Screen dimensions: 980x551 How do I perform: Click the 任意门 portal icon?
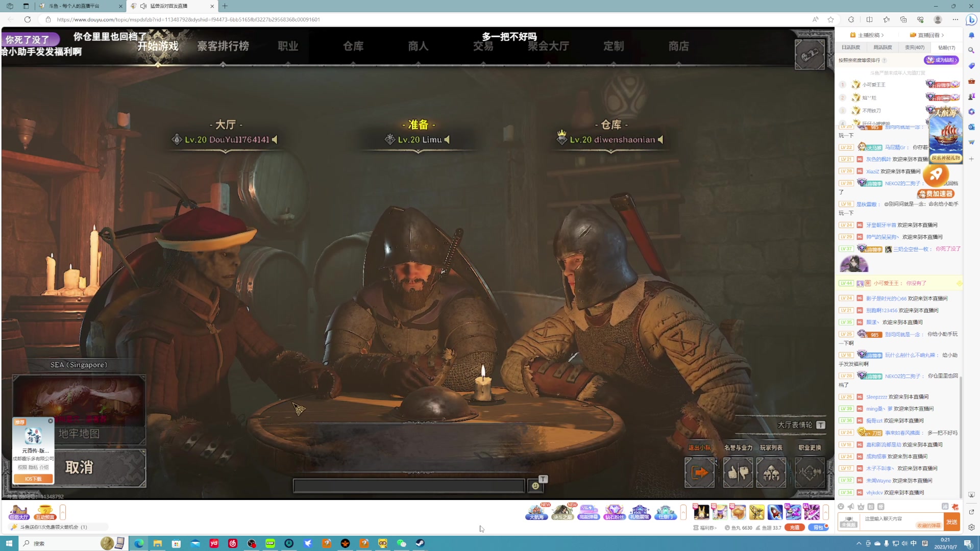click(666, 512)
